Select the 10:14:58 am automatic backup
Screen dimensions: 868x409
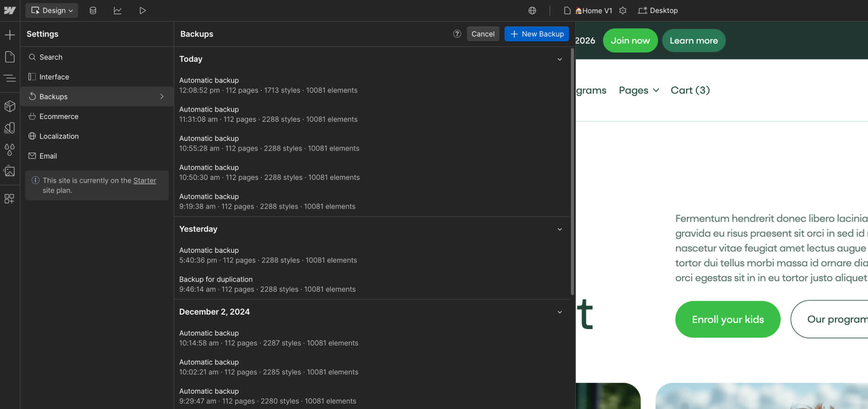click(x=372, y=338)
